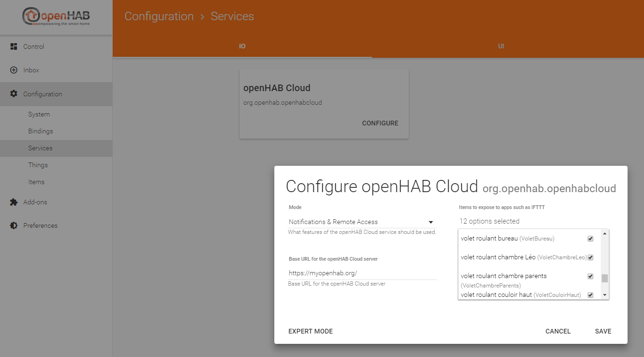Click CONFIGURE on openHAB Cloud card
The image size is (644, 357).
coord(380,123)
